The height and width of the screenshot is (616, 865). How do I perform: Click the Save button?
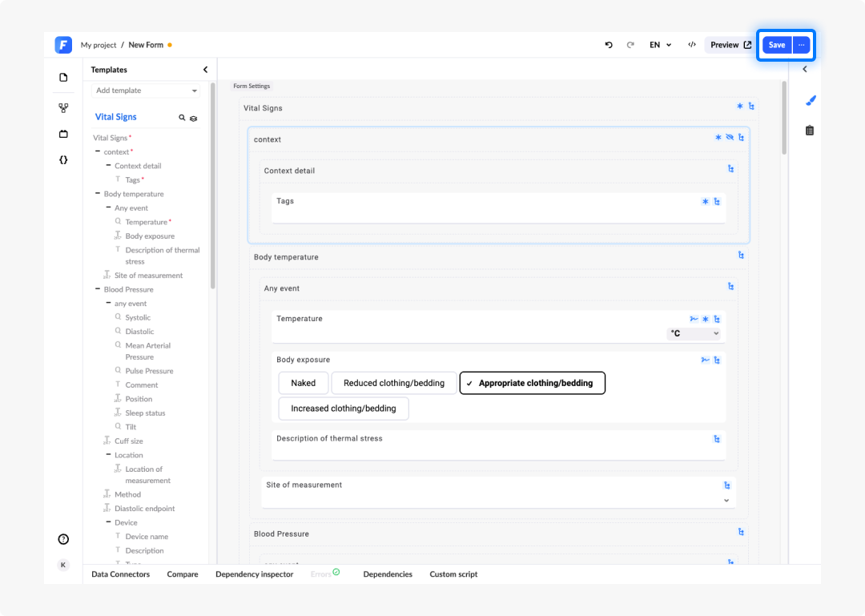[777, 45]
